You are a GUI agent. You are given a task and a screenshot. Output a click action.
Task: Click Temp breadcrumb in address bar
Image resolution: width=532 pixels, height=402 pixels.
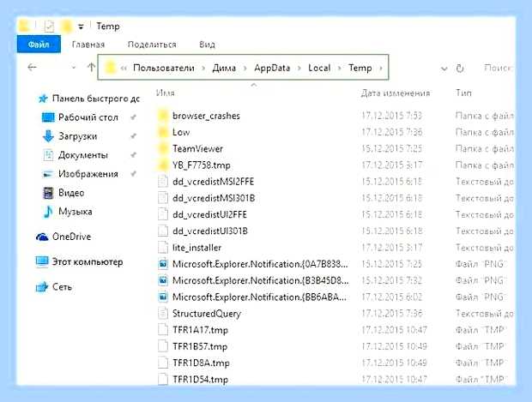pyautogui.click(x=360, y=68)
